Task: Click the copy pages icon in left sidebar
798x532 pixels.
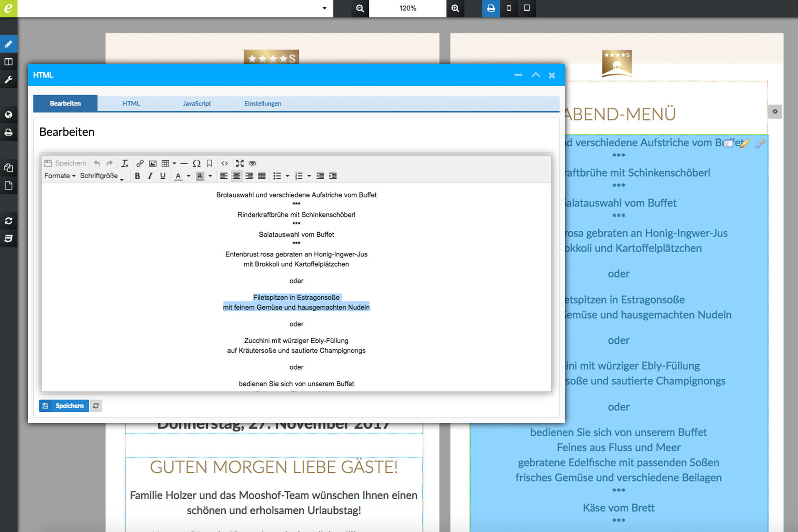Action: 8,167
